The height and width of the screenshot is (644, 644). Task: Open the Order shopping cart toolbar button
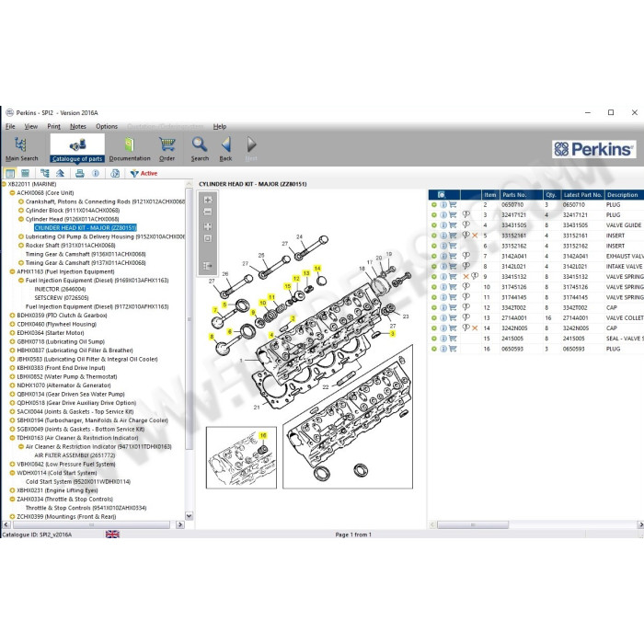pyautogui.click(x=167, y=149)
